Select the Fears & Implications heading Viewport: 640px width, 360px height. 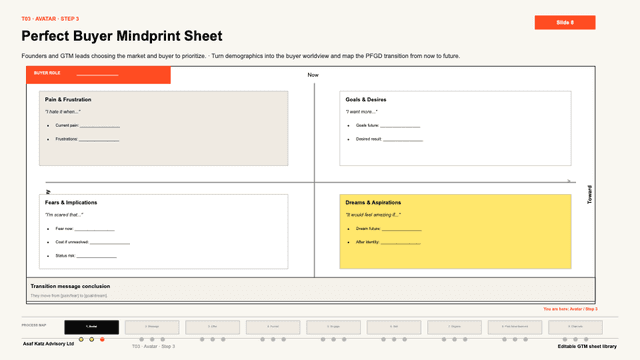(71, 202)
